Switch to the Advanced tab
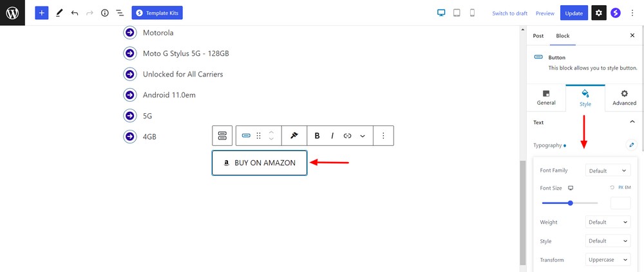 (x=624, y=98)
